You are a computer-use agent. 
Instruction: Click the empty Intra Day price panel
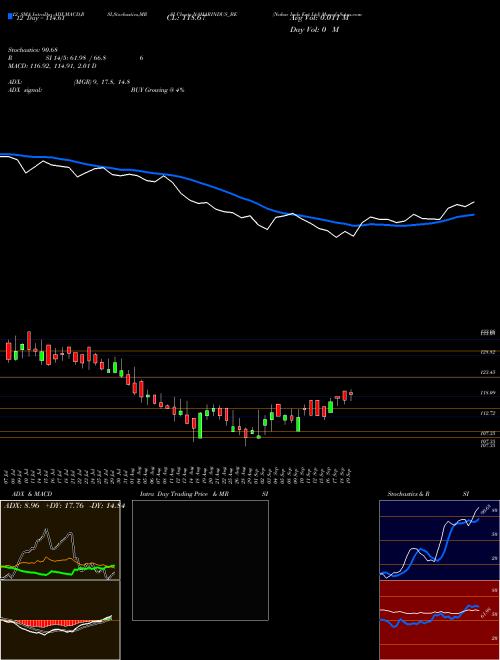(x=200, y=560)
